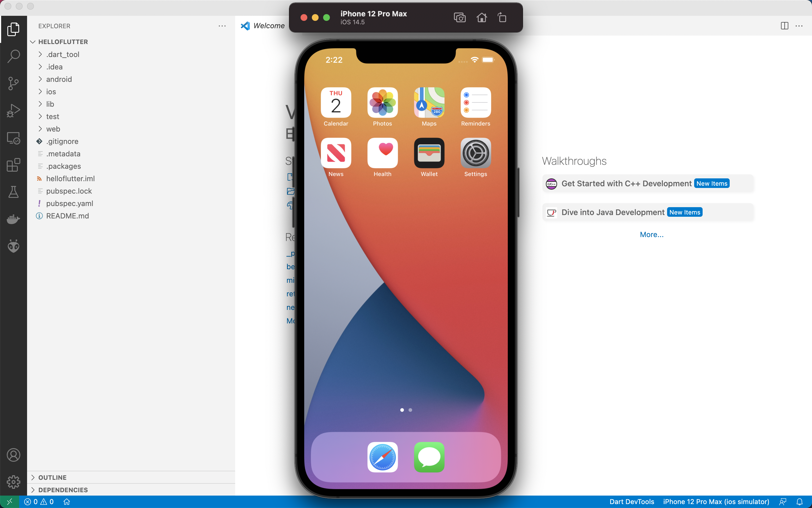
Task: Open README.md file
Action: click(131, 216)
